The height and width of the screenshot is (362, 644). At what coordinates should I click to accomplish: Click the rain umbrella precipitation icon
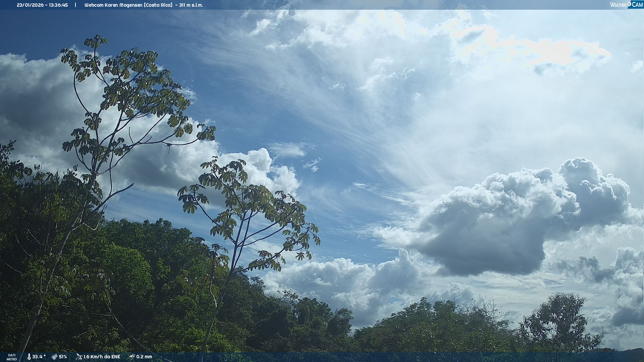click(132, 357)
